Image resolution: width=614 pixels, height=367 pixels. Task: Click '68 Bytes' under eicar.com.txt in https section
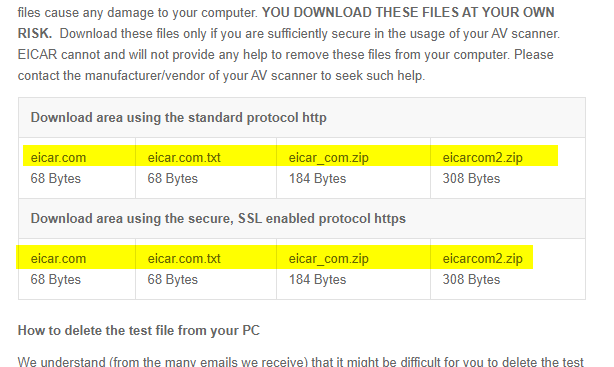click(x=173, y=280)
